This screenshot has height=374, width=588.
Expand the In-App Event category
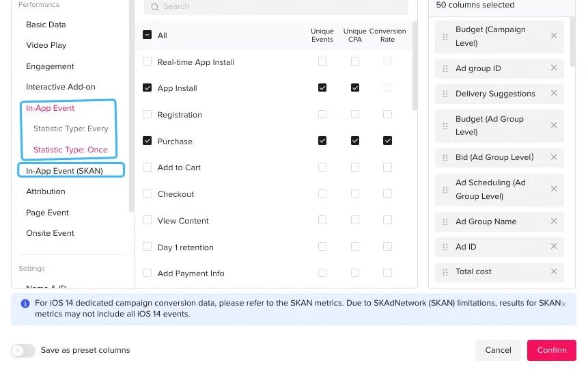click(x=50, y=108)
